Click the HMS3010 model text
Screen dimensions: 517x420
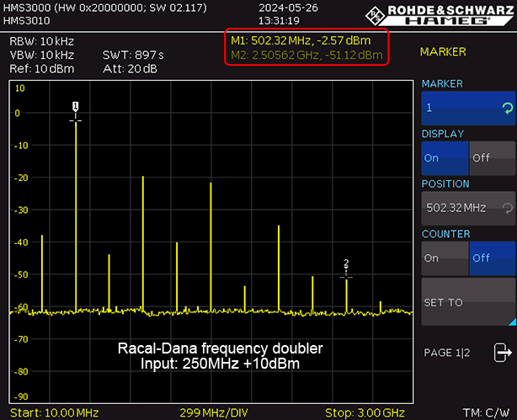point(27,21)
